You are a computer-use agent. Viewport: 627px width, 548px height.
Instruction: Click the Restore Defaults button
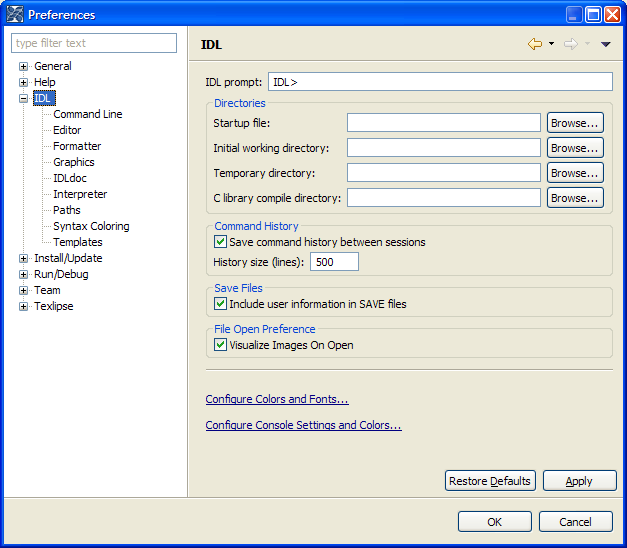(490, 480)
